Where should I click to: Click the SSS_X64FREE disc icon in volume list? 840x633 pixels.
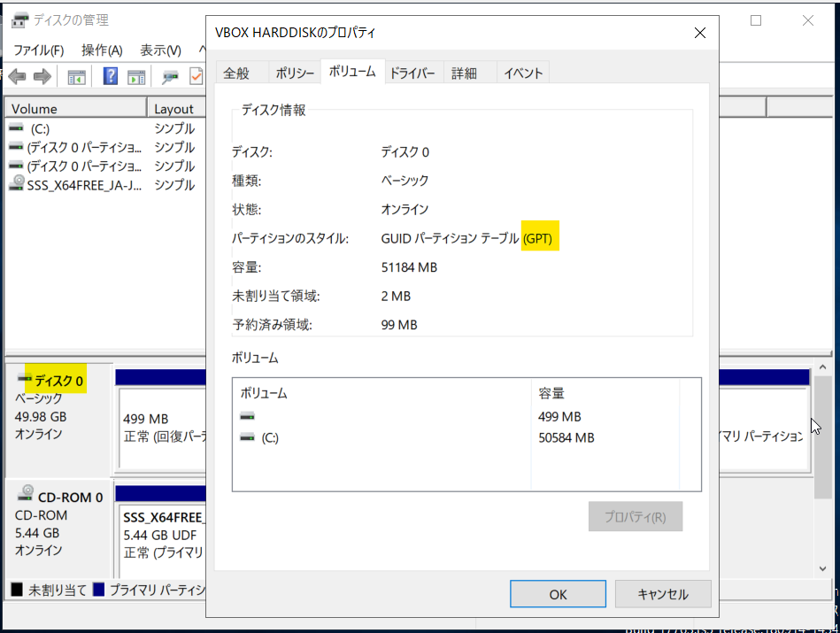pyautogui.click(x=17, y=183)
